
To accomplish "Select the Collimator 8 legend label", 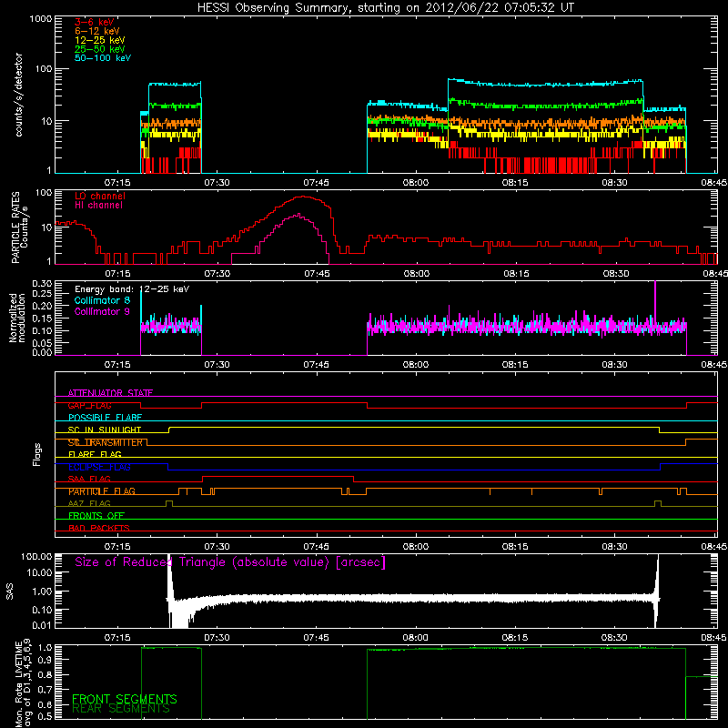I will pyautogui.click(x=102, y=300).
